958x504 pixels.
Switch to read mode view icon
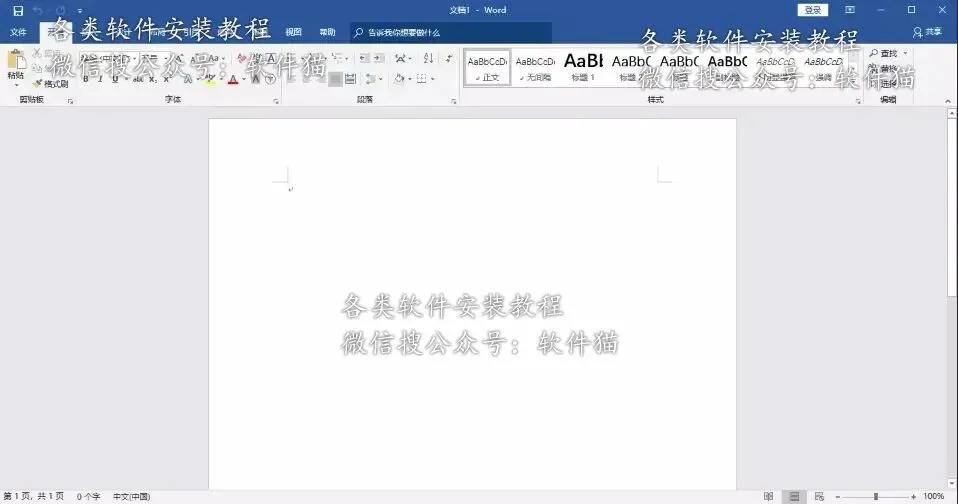769,497
